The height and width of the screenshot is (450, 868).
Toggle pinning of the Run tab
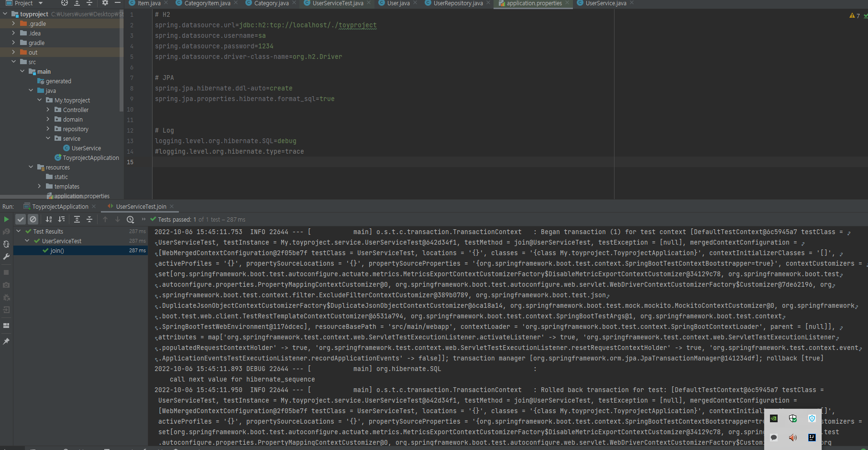point(7,341)
